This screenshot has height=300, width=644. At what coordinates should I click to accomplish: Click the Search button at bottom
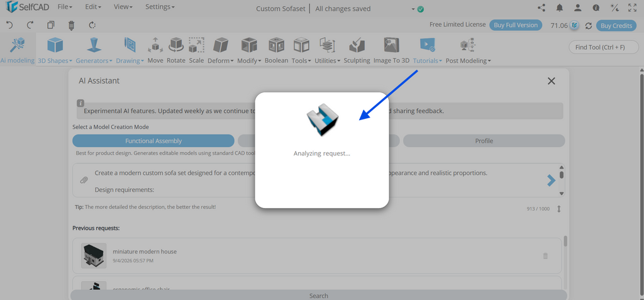(x=318, y=296)
